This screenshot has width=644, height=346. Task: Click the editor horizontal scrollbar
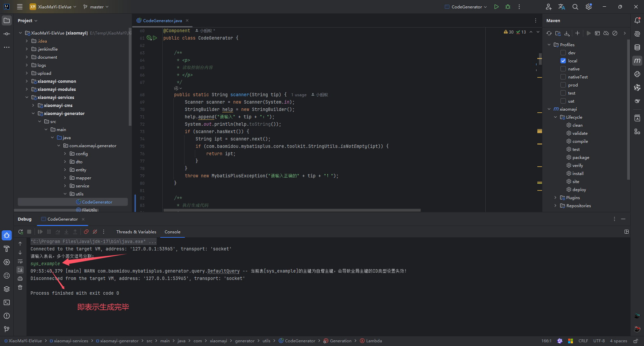[x=292, y=210]
